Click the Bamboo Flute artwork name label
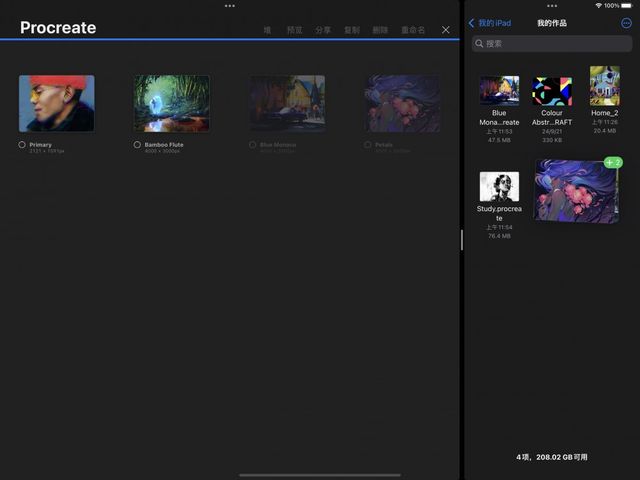The image size is (640, 480). coord(164,144)
